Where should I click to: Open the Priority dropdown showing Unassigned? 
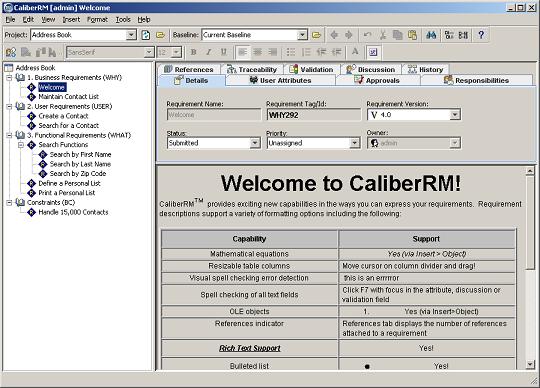pos(354,143)
